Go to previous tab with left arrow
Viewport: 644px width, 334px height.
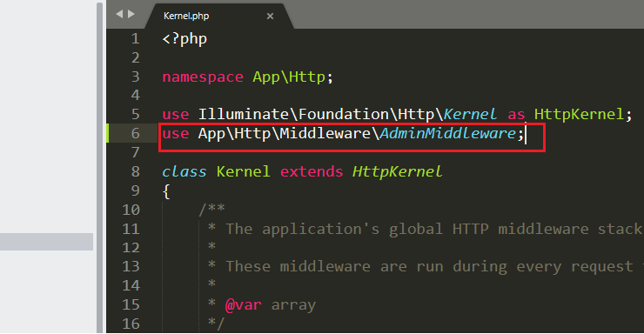click(x=119, y=15)
